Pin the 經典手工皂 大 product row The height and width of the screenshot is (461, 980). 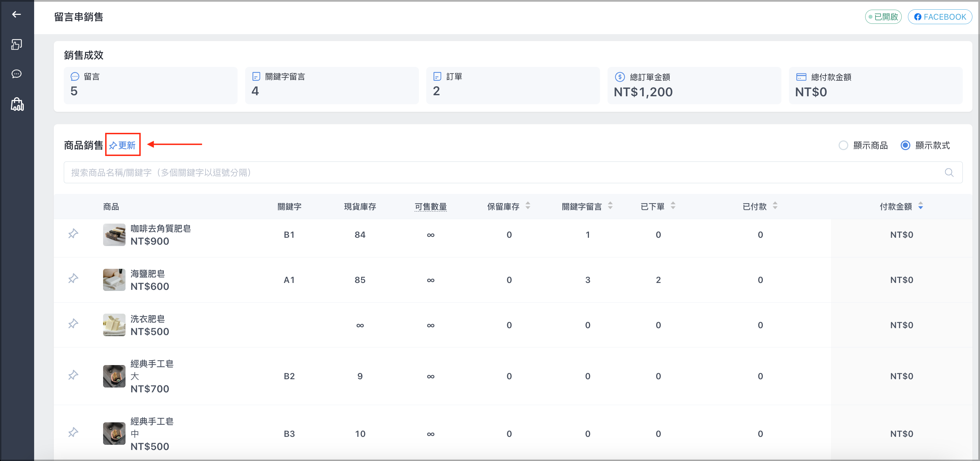point(73,376)
